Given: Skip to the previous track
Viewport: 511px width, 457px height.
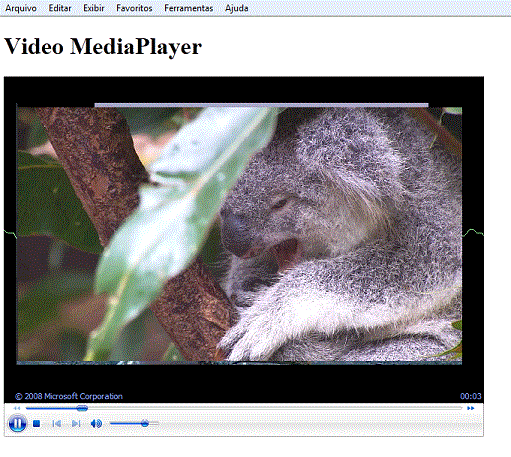Looking at the screenshot, I should click(57, 424).
